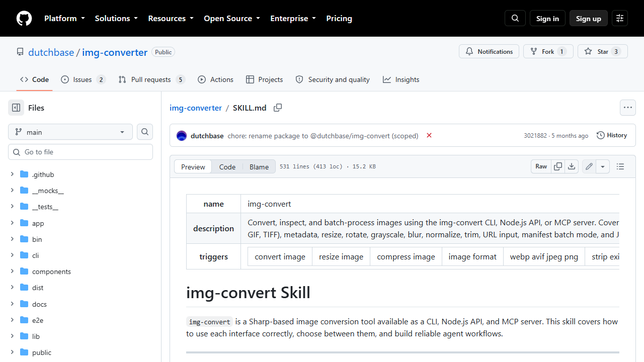Open the main branch selector

pyautogui.click(x=70, y=132)
